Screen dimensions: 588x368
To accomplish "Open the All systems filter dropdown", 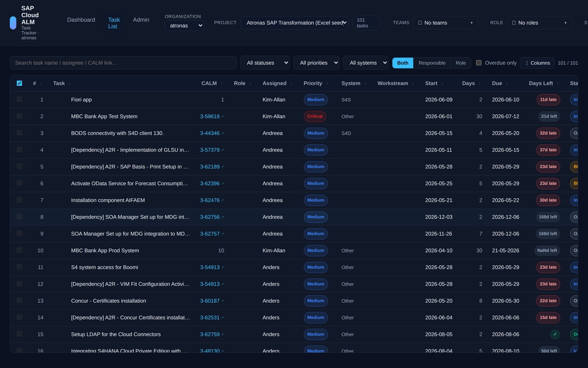I will pyautogui.click(x=366, y=63).
